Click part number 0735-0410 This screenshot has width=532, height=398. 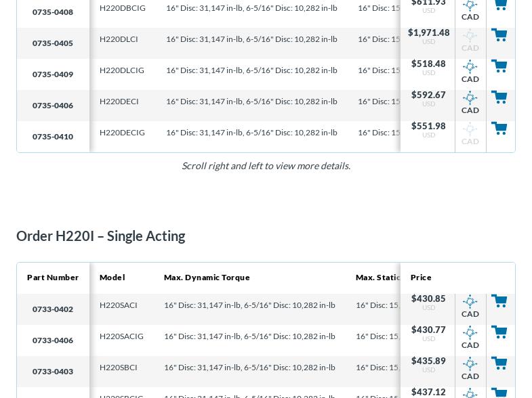(53, 137)
